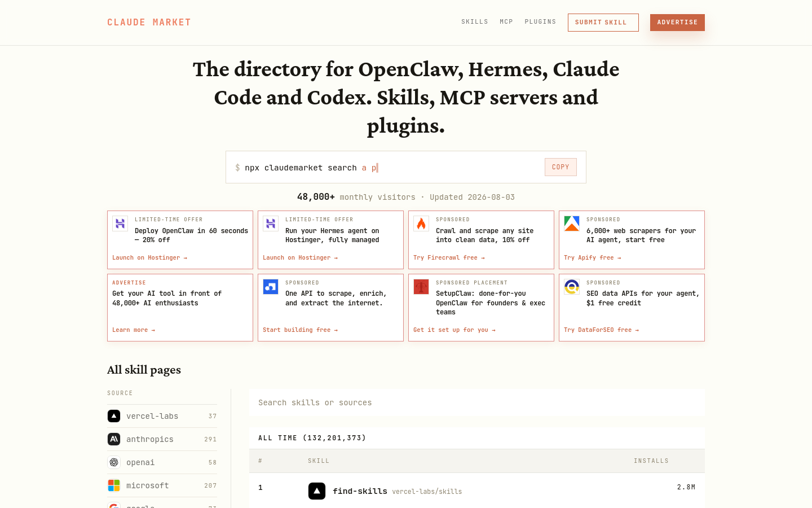Click the main directory headline
The image size is (812, 508).
tap(406, 97)
